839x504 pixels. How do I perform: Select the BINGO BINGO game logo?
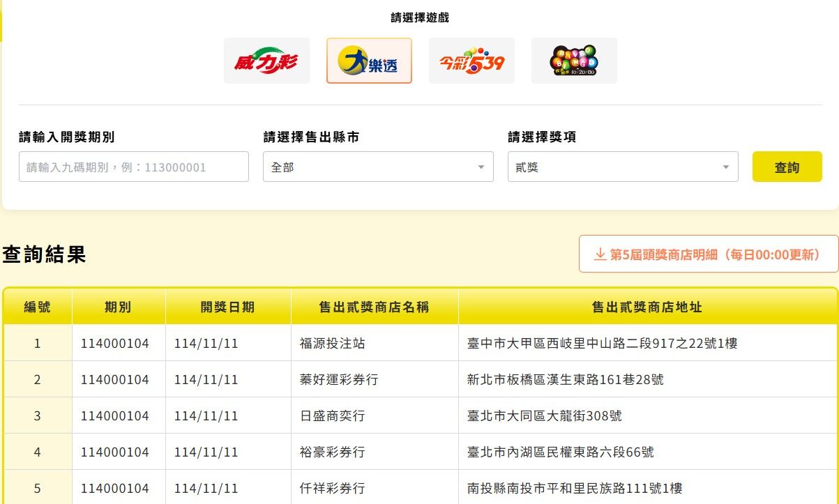point(573,61)
